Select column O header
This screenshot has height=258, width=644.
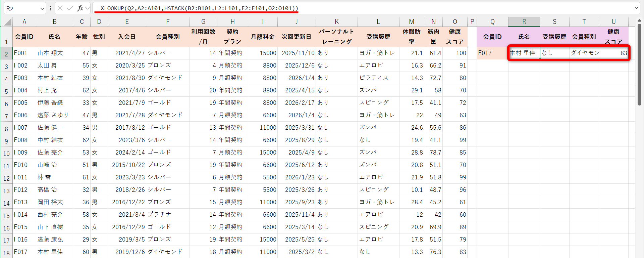pyautogui.click(x=455, y=22)
